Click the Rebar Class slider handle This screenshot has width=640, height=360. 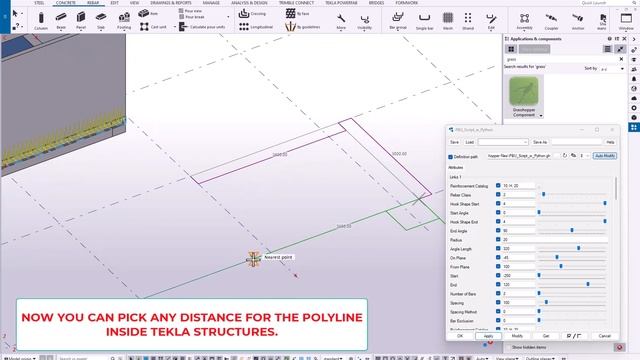544,195
